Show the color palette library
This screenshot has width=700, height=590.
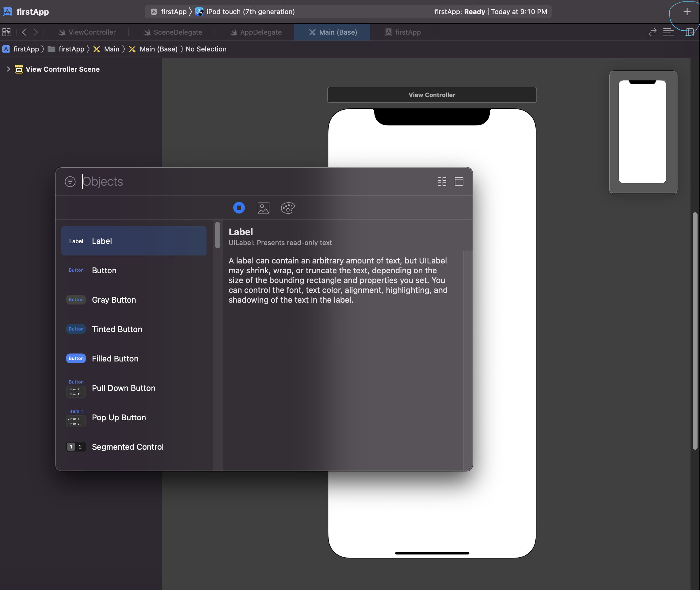(287, 208)
